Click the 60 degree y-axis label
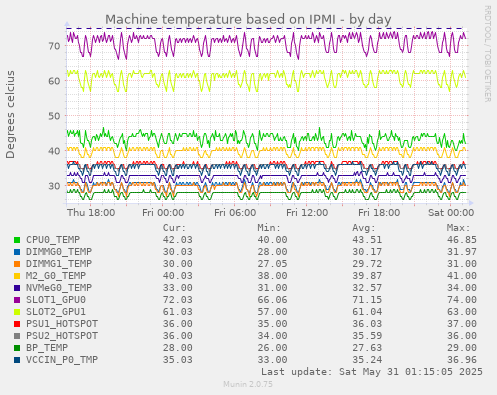The height and width of the screenshot is (395, 497). (54, 81)
